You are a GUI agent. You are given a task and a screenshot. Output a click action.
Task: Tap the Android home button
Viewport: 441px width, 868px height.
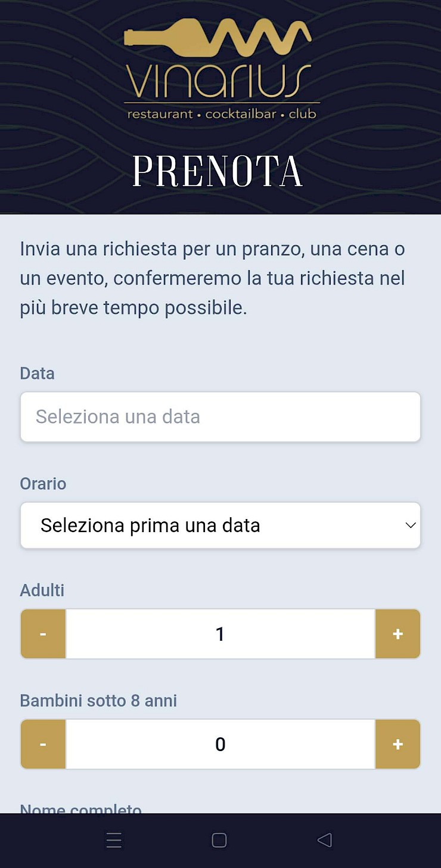click(x=219, y=840)
